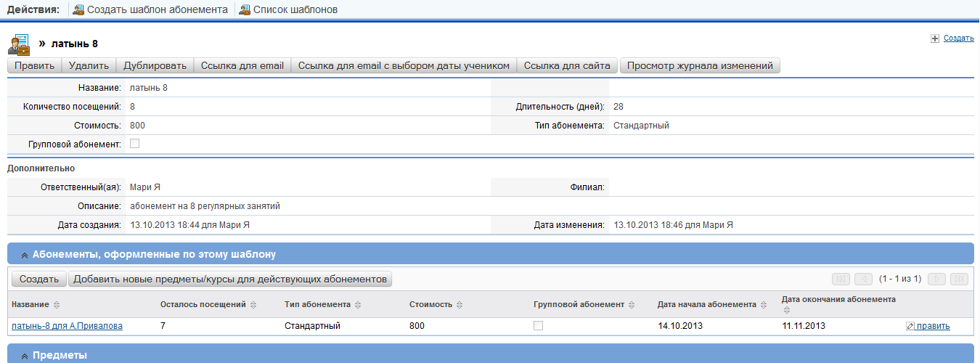Click the Создать шаблон абонемента icon
Screen dimensions: 980x363
pyautogui.click(x=78, y=10)
